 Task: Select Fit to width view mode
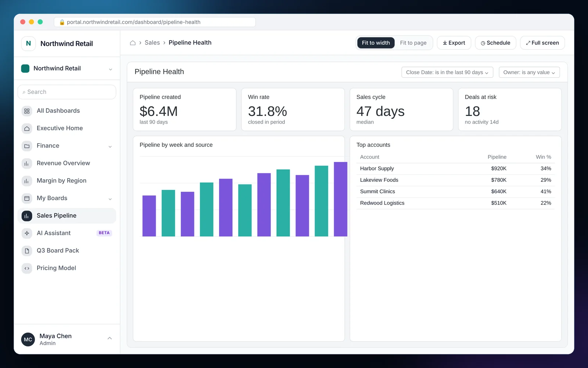[376, 43]
